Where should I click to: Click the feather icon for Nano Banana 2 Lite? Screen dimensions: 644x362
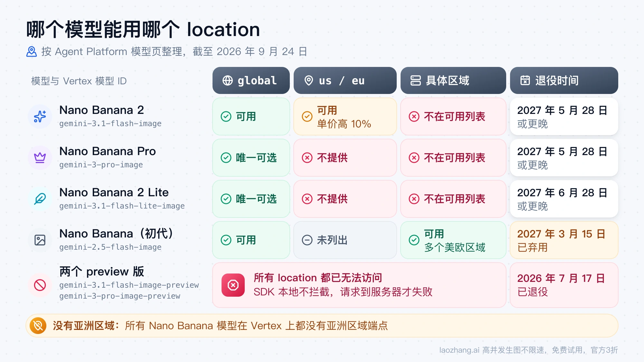pyautogui.click(x=40, y=199)
